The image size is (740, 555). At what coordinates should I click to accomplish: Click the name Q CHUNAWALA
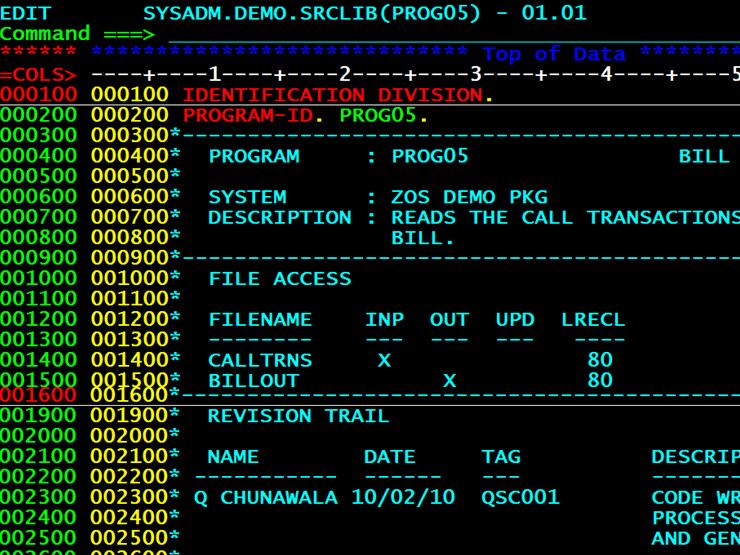tap(266, 498)
